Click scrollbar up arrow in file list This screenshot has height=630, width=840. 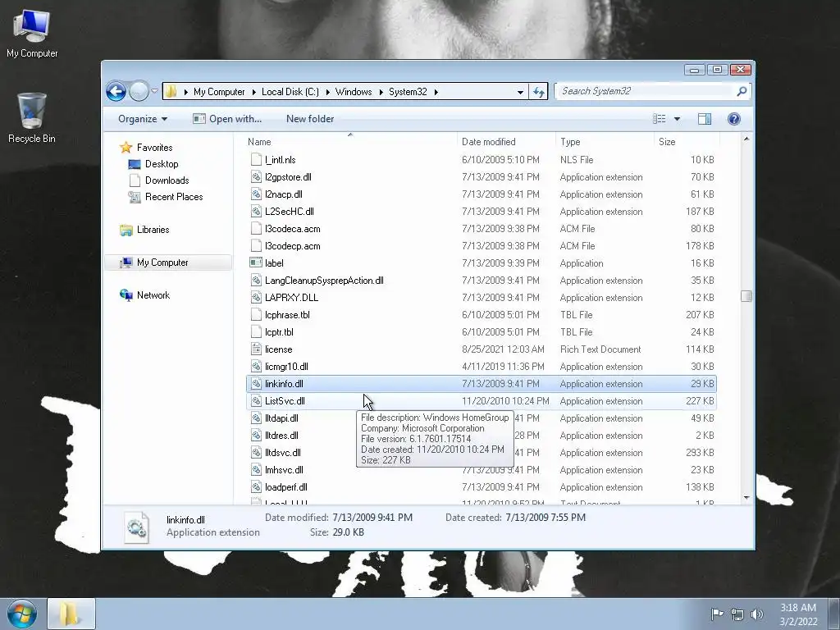pyautogui.click(x=746, y=139)
